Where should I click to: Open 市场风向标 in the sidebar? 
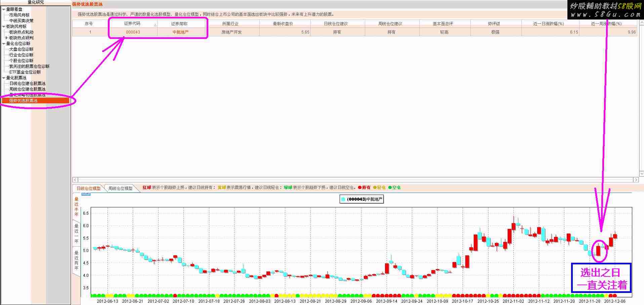[19, 15]
